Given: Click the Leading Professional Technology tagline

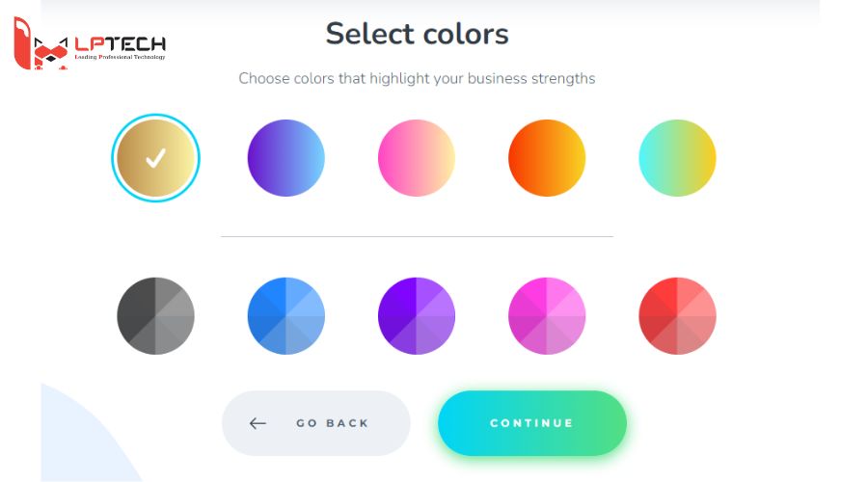Looking at the screenshot, I should point(120,58).
